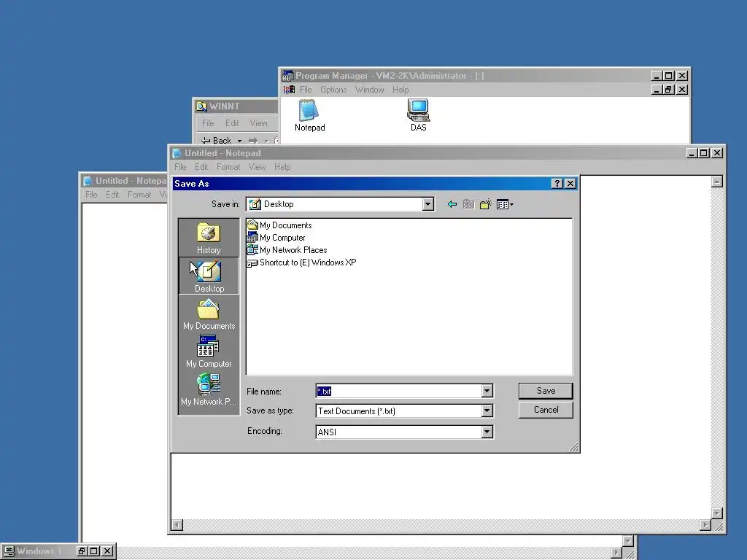The width and height of the screenshot is (747, 560).
Task: Click Back button in WINNT window
Action: [x=217, y=141]
